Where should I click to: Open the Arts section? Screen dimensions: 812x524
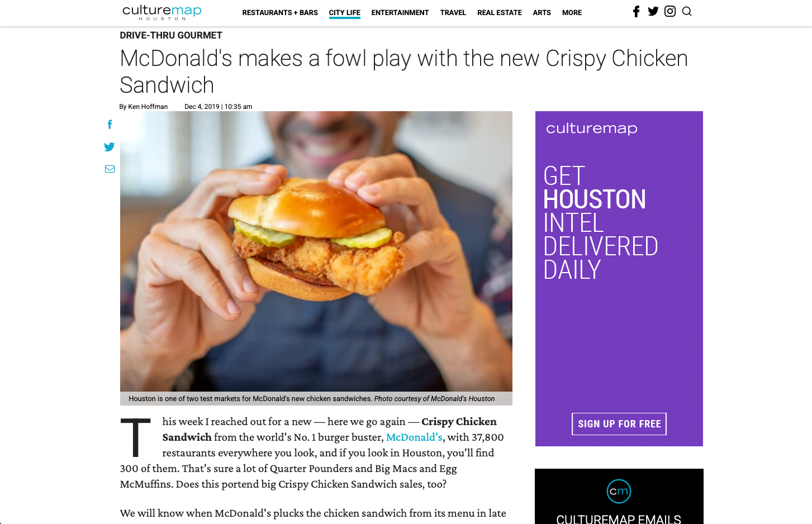542,12
